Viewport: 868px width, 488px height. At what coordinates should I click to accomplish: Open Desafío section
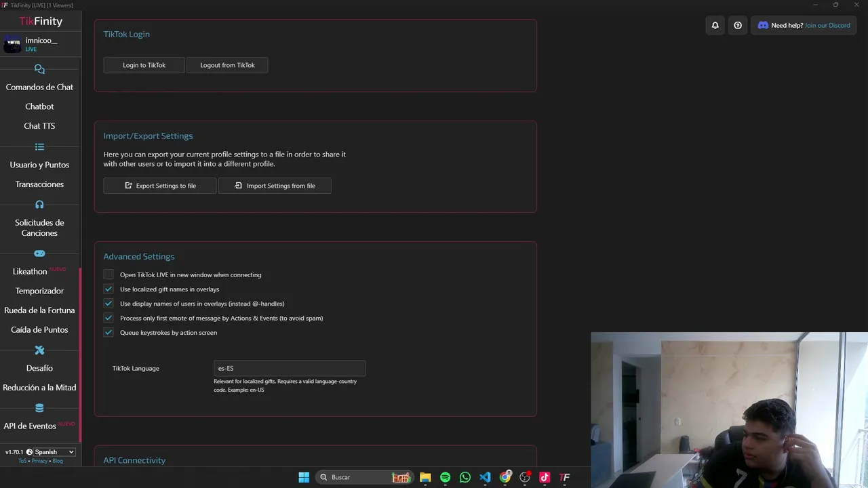(x=39, y=368)
